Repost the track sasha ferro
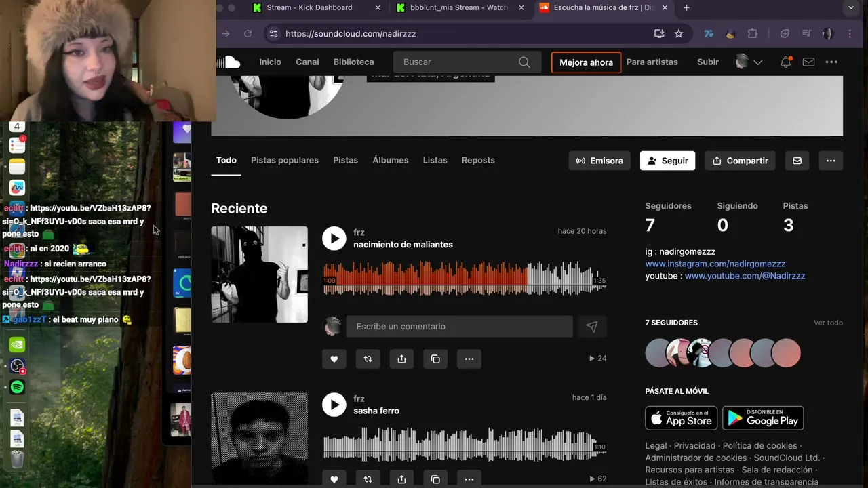 pyautogui.click(x=368, y=479)
